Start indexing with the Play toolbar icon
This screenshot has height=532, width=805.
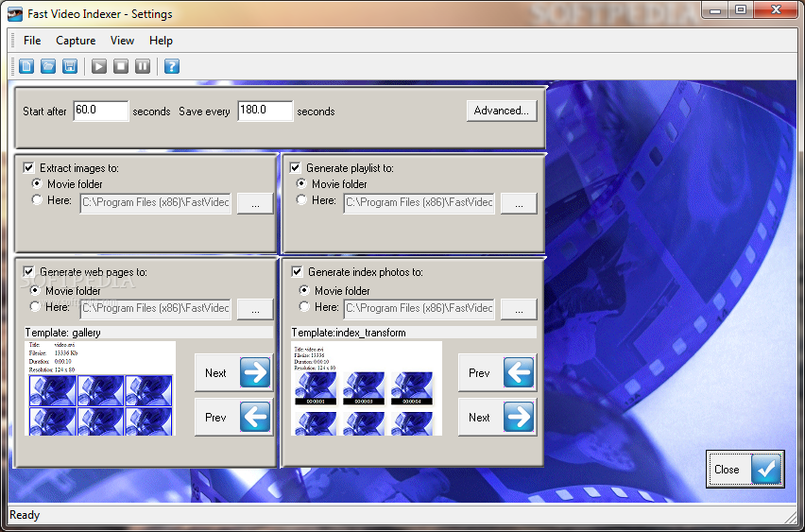point(99,66)
